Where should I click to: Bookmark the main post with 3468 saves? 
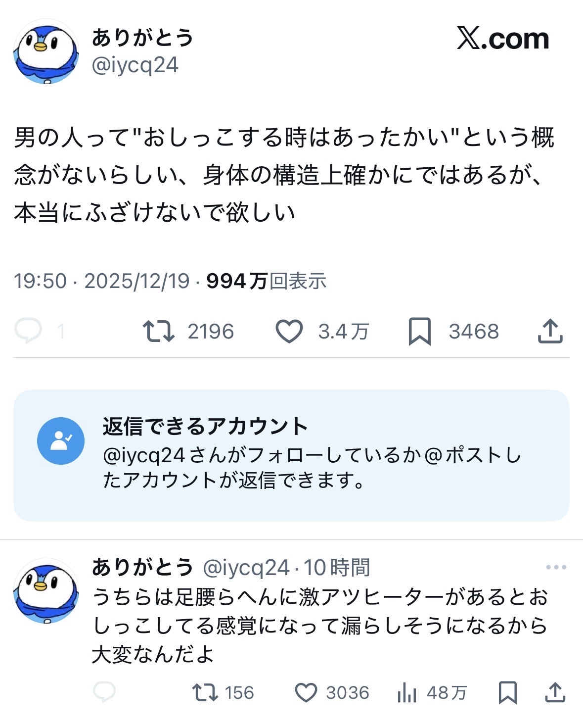click(x=419, y=331)
